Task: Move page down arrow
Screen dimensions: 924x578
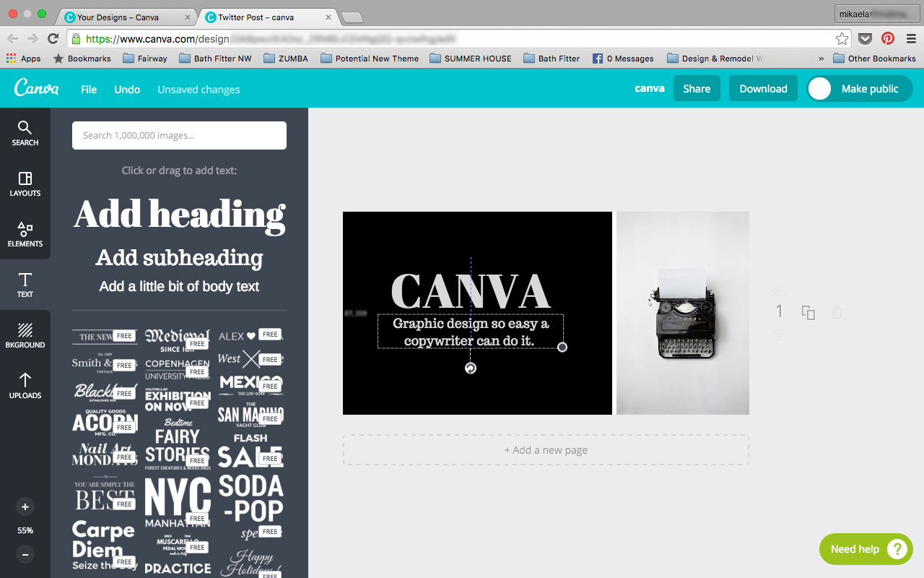Action: (780, 334)
